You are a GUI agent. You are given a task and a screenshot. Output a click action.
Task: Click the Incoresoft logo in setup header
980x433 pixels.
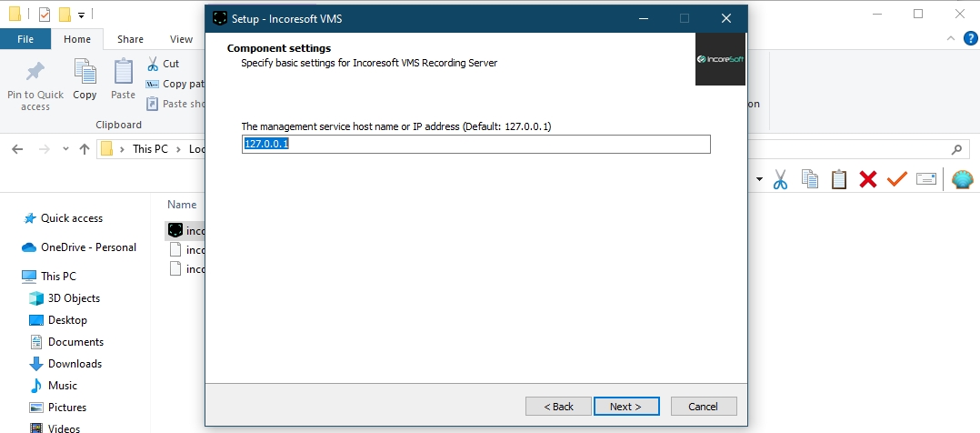tap(720, 59)
